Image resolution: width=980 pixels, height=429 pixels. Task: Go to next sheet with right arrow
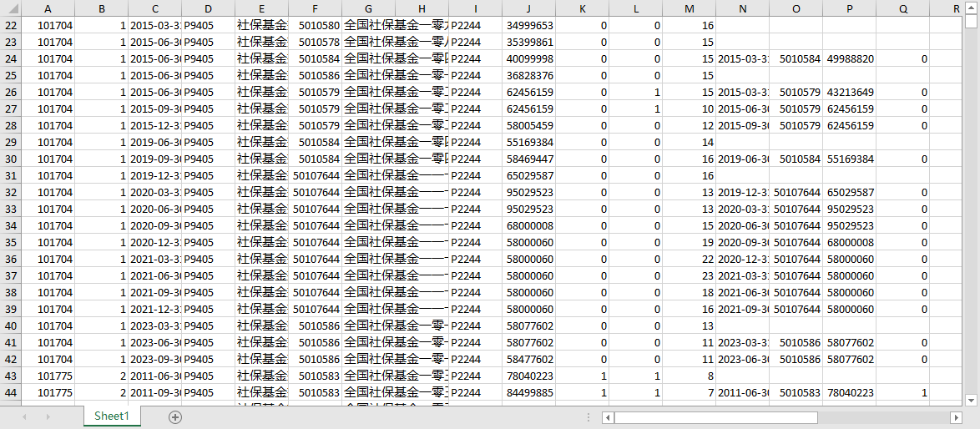[x=48, y=416]
